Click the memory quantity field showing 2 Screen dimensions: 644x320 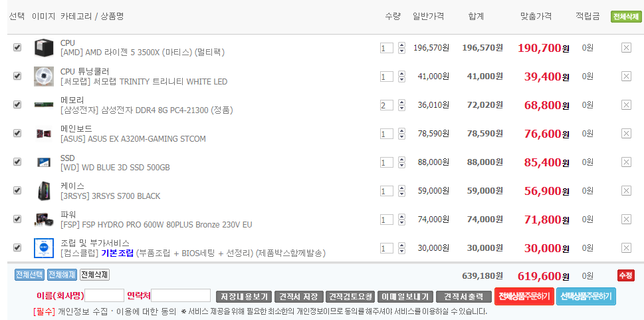[387, 105]
